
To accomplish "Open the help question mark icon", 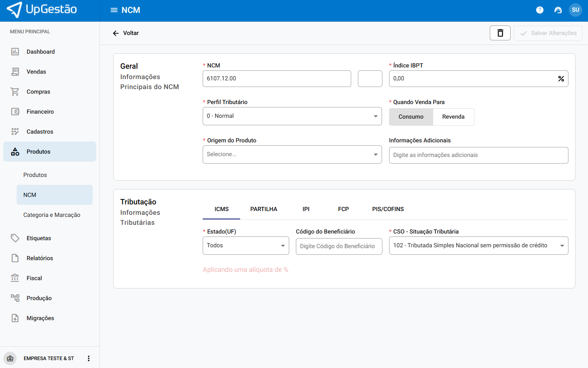I will click(x=540, y=10).
